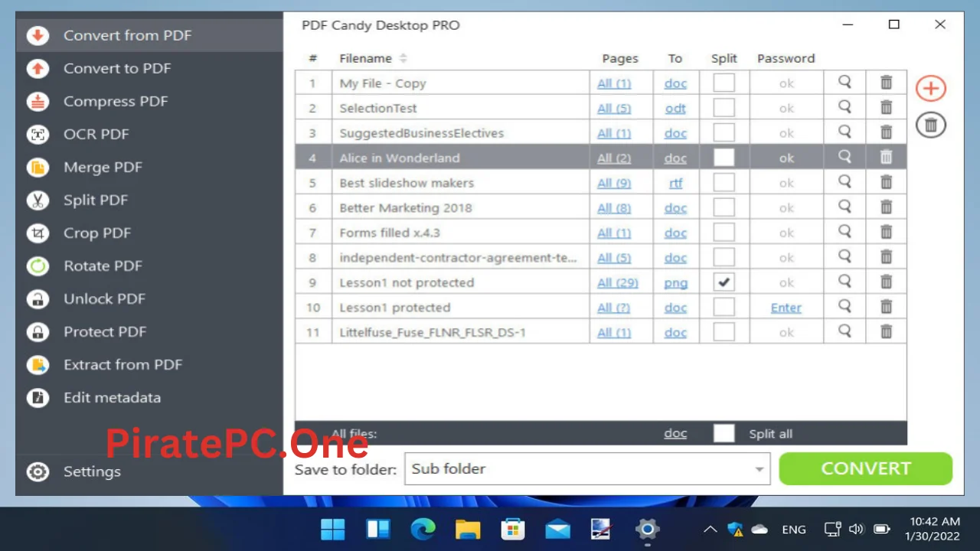Toggle Split for Littelfuse_Fuse file

724,332
